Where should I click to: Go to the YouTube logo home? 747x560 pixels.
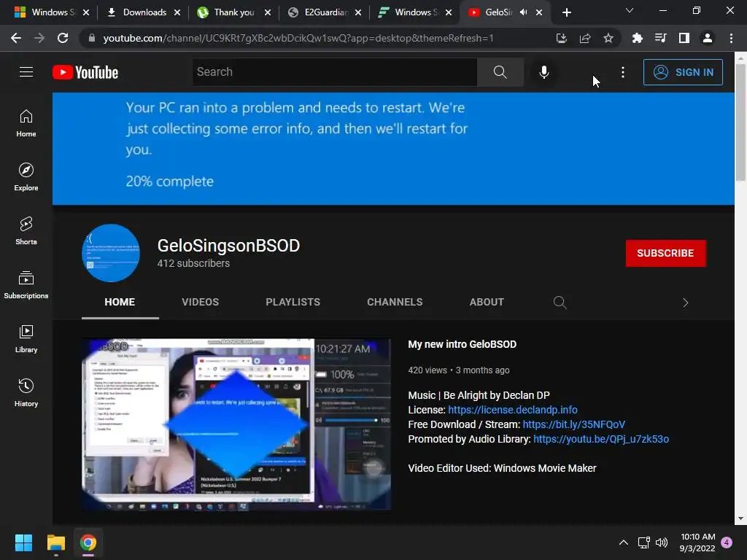coord(85,72)
